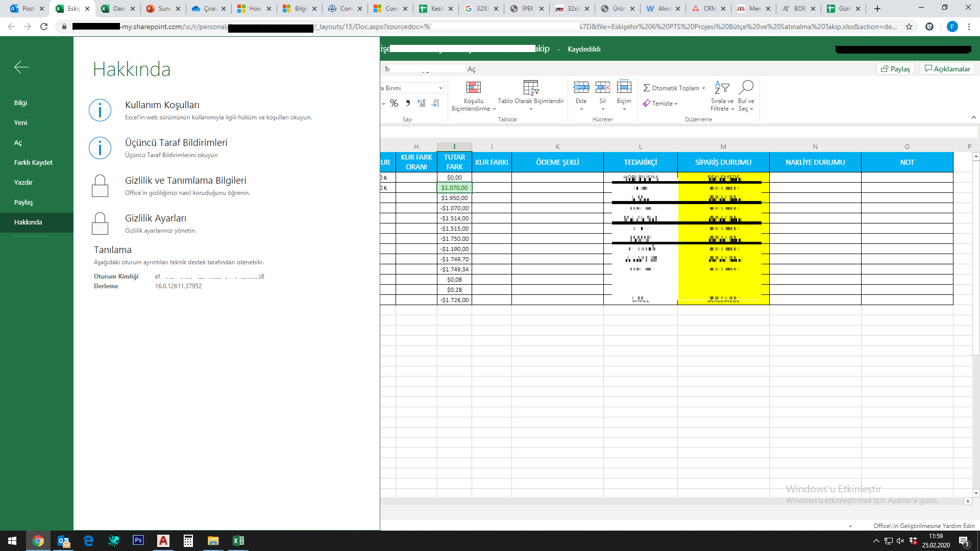Collapse the ribbon with chevron
This screenshot has height=551, width=980.
click(x=974, y=117)
